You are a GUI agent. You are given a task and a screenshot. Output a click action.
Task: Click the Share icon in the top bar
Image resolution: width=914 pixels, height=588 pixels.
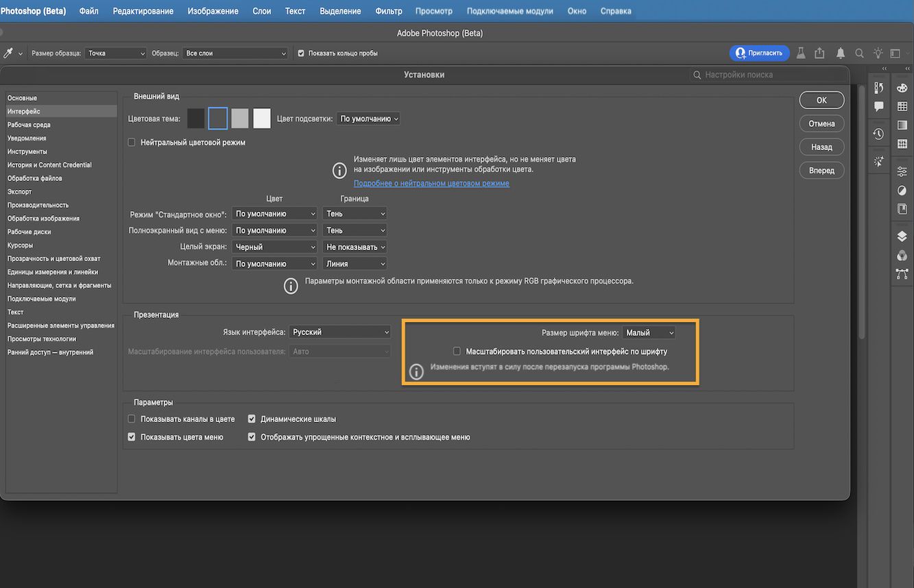coord(819,53)
